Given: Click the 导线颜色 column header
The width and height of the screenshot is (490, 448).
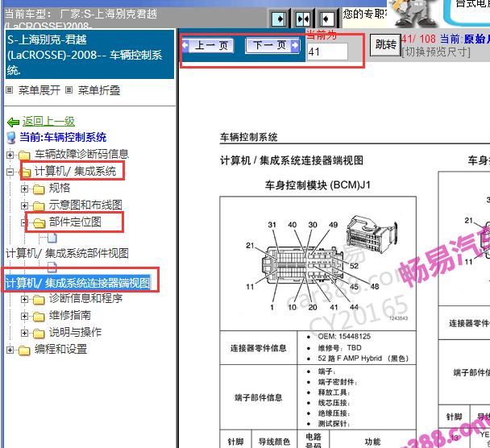Looking at the screenshot, I should [x=274, y=442].
